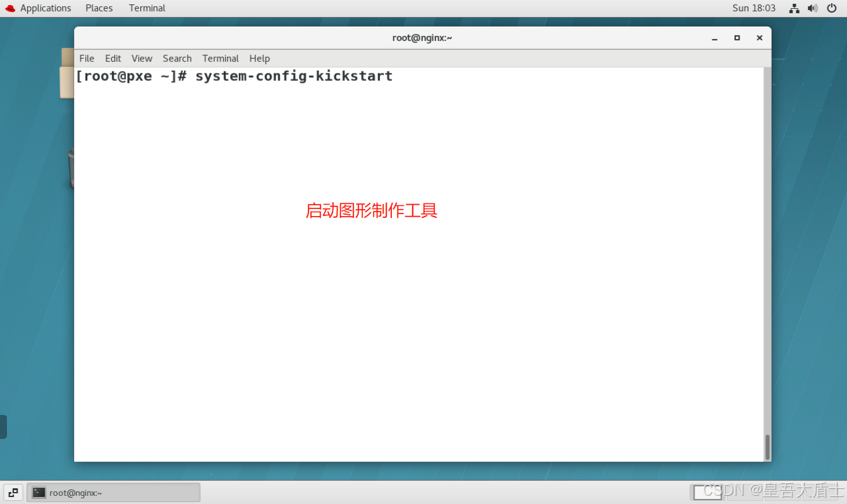847x504 pixels.
Task: Maximize the root@nginx terminal window
Action: point(737,38)
